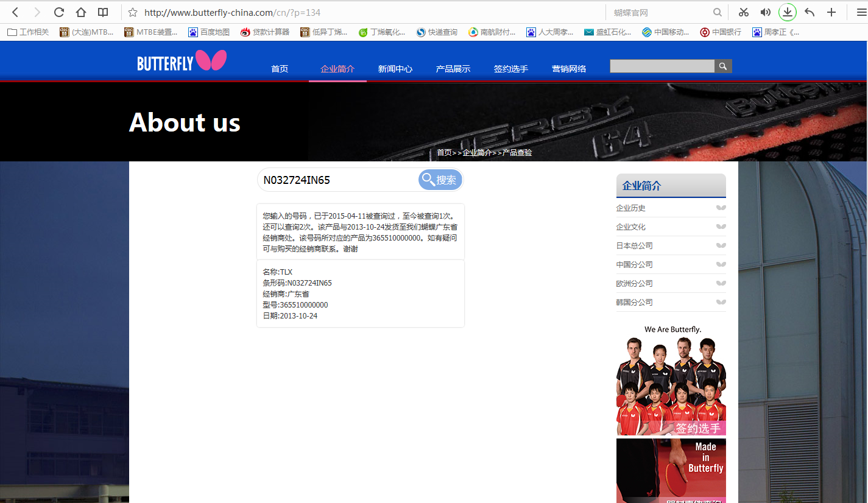Click the 搜索 button
Viewport: 868px width, 503px height.
coord(440,180)
